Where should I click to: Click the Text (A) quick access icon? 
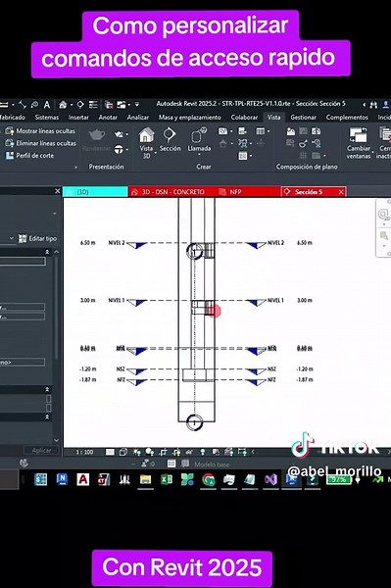(x=46, y=104)
